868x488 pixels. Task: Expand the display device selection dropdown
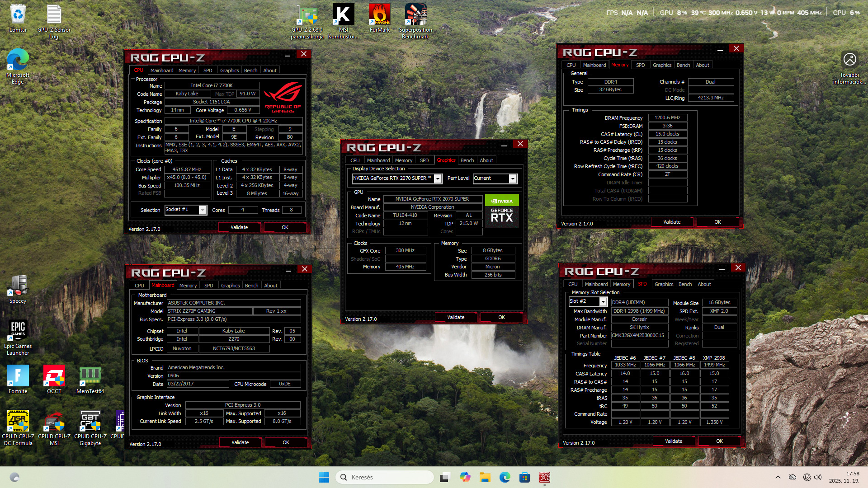tap(438, 178)
